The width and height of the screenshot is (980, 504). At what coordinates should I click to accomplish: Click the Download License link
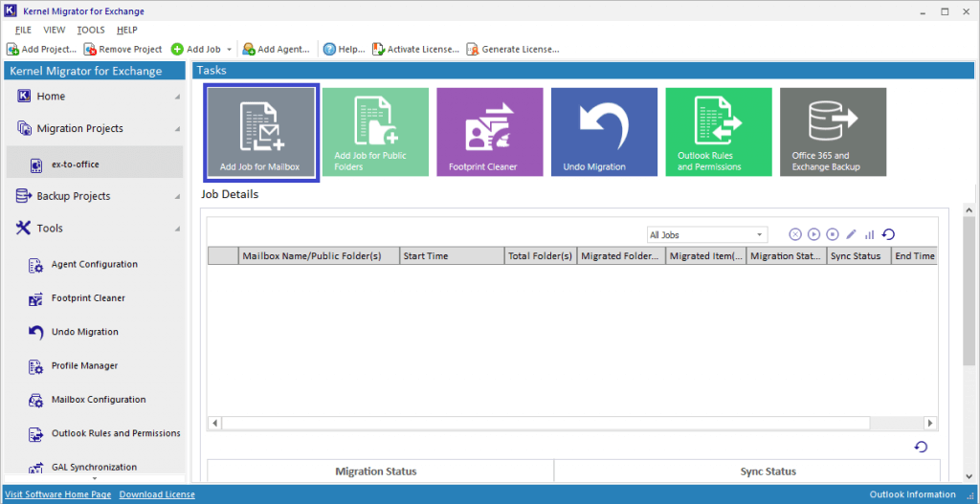pyautogui.click(x=157, y=494)
